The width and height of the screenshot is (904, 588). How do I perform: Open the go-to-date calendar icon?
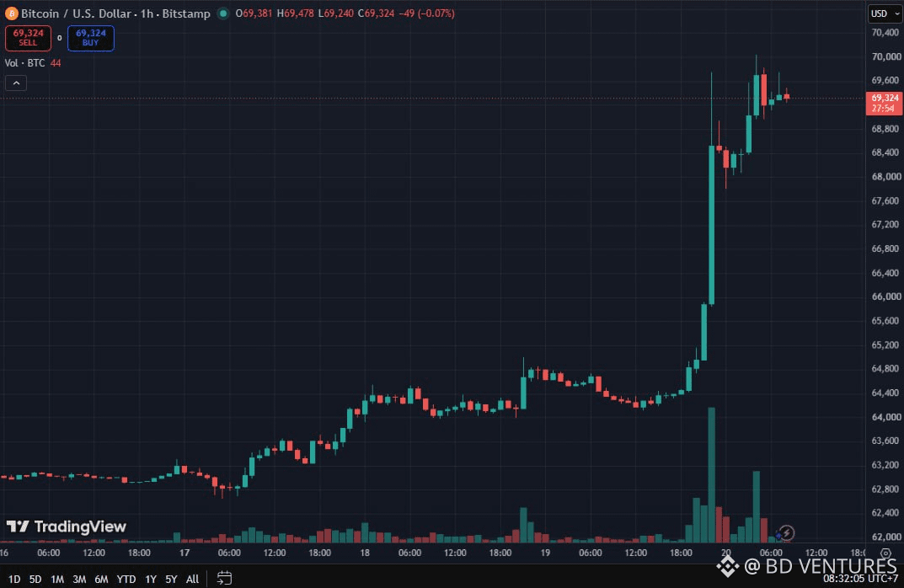tap(224, 578)
